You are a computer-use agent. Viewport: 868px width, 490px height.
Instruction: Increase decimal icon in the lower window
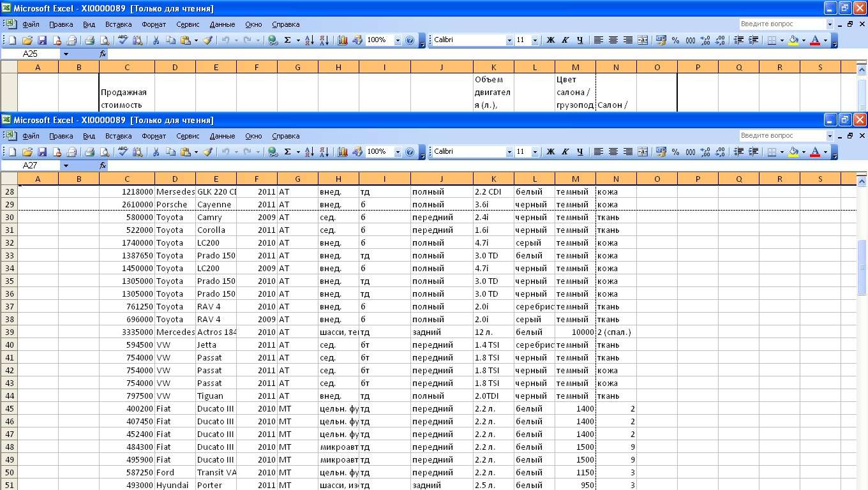point(705,152)
